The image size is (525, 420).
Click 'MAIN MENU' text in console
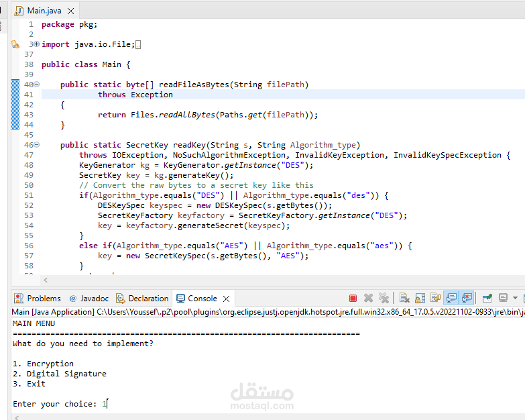click(x=34, y=323)
